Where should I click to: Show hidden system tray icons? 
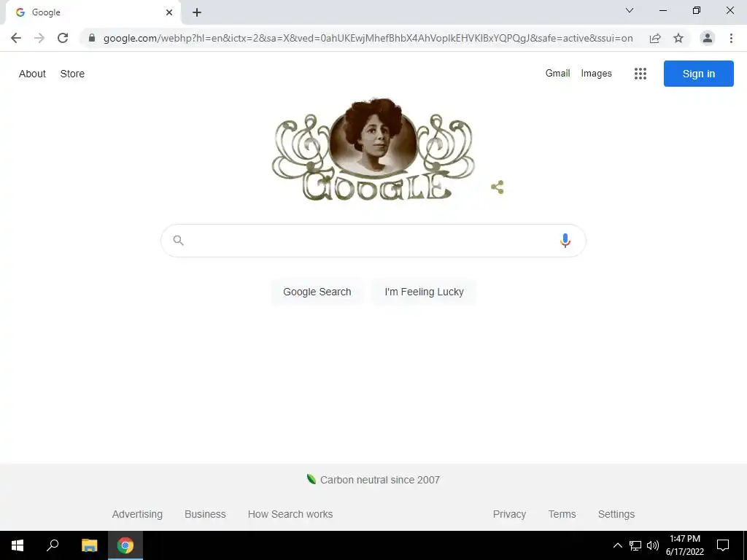coord(617,545)
